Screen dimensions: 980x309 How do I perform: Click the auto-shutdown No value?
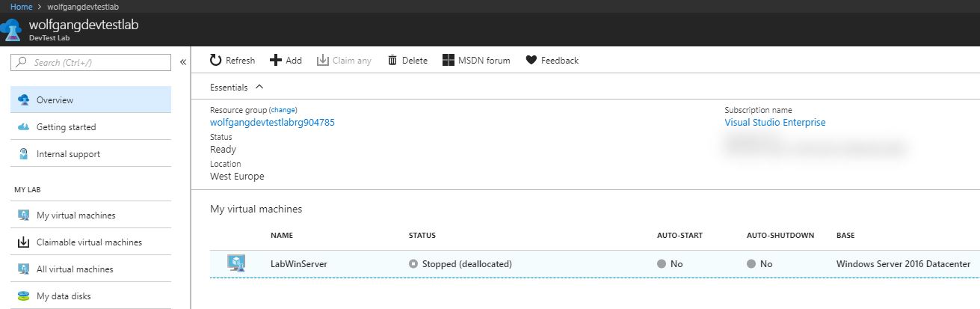(x=766, y=264)
